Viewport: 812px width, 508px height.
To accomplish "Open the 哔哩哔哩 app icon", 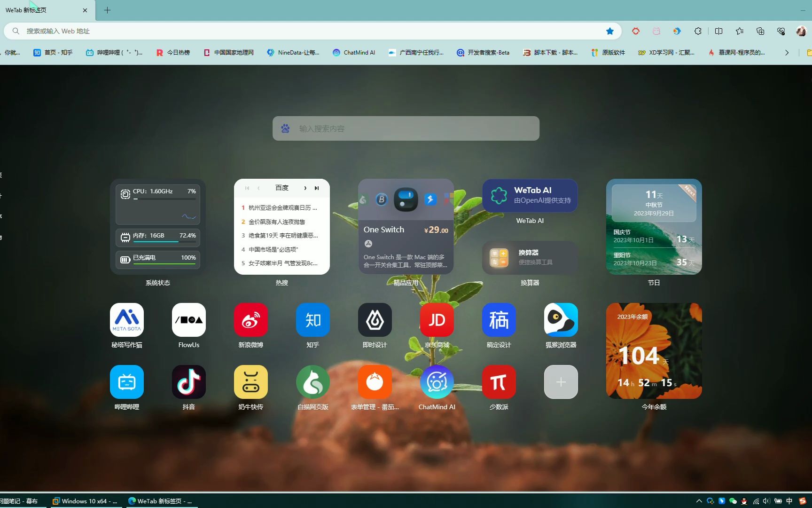I will pos(127,382).
